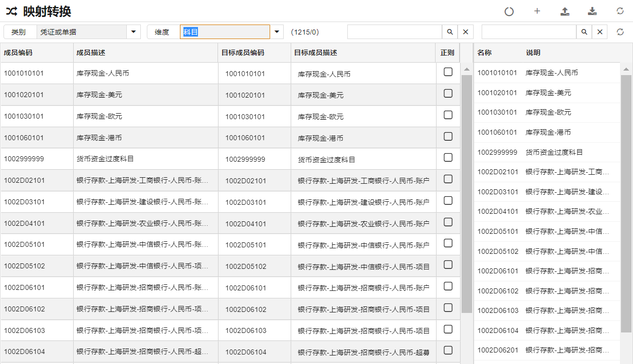
Task: Open the 类别 dropdown arrow
Action: (x=133, y=32)
